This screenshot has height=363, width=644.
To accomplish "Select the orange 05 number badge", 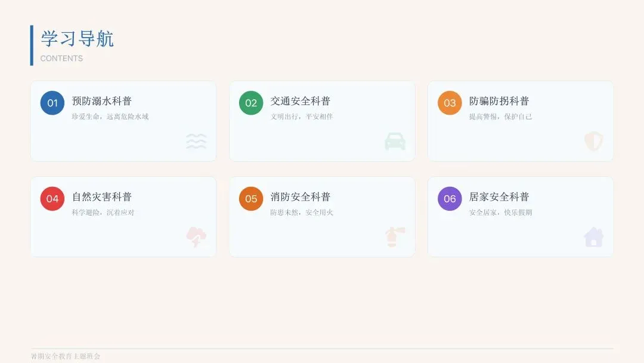I will pos(251,199).
